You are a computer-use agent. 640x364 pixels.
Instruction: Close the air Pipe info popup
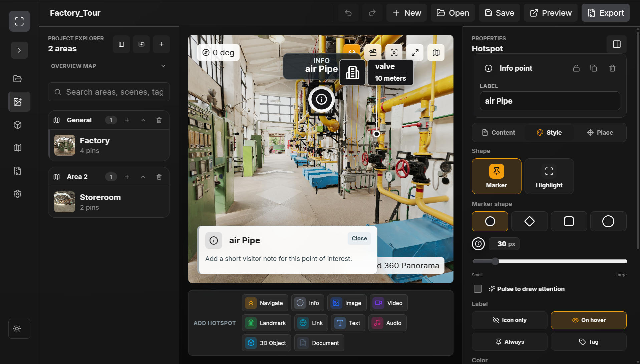359,239
